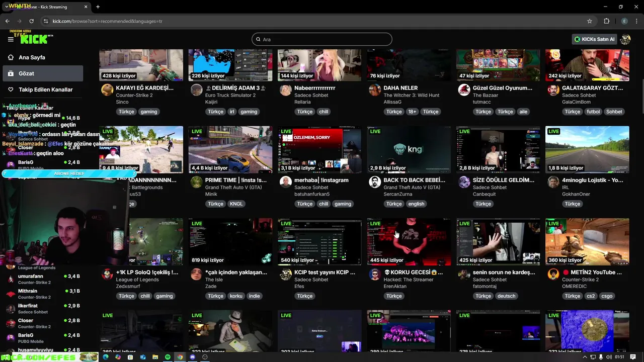This screenshot has width=644, height=362.
Task: Open Rellaria channel avatar
Action: pyautogui.click(x=286, y=90)
